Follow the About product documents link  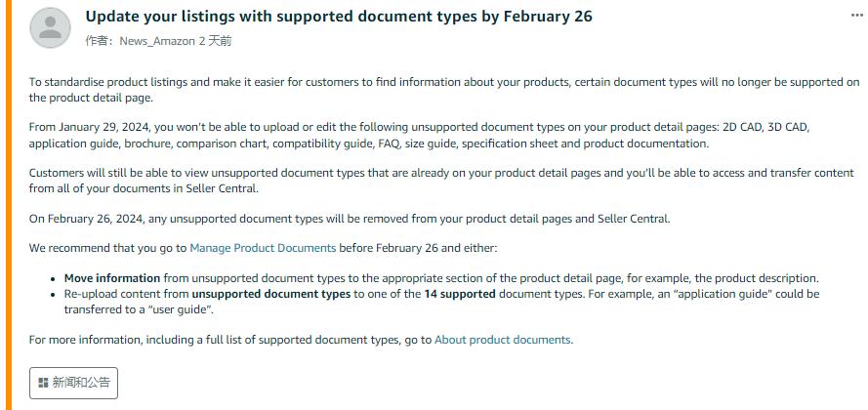point(503,340)
